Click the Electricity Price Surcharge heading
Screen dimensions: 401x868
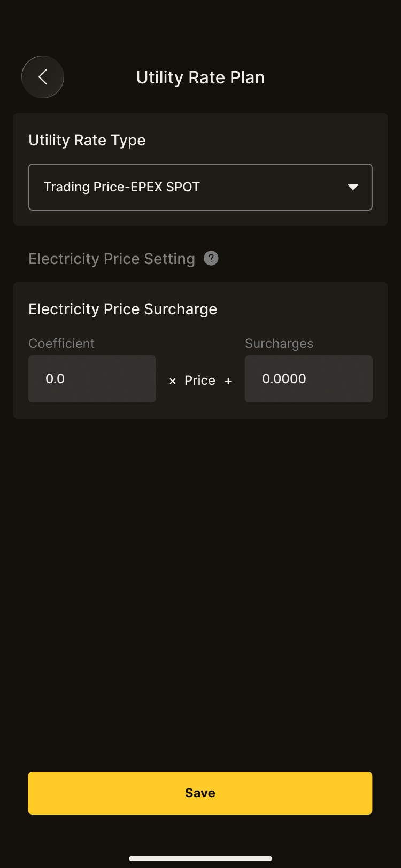pos(122,309)
